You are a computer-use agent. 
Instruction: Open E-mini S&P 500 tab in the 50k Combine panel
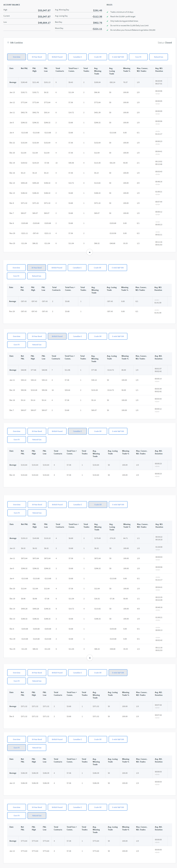pos(118,57)
